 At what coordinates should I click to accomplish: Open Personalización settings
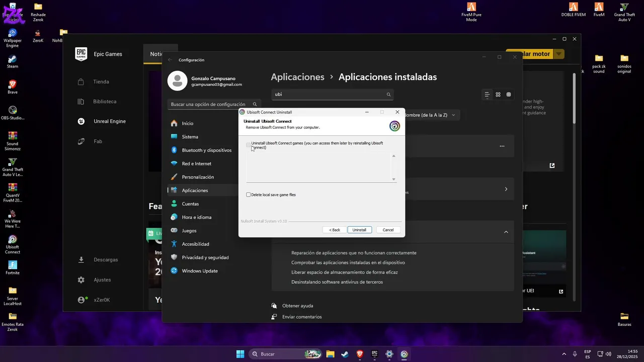198,177
